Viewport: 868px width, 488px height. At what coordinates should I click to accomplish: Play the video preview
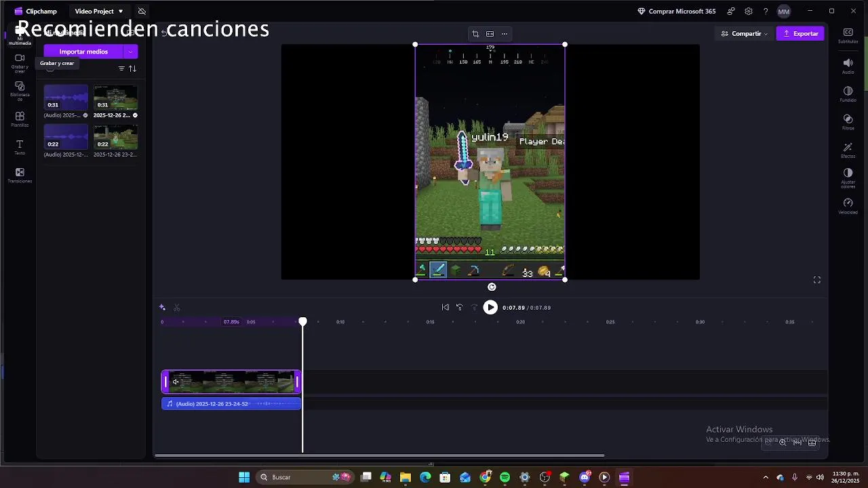490,308
